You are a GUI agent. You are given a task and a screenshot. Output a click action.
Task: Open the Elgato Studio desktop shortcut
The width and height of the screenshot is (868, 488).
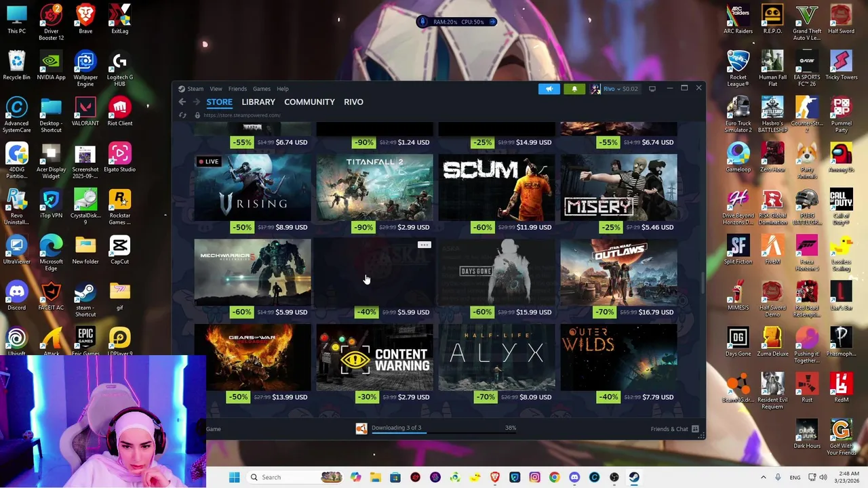[x=119, y=158]
